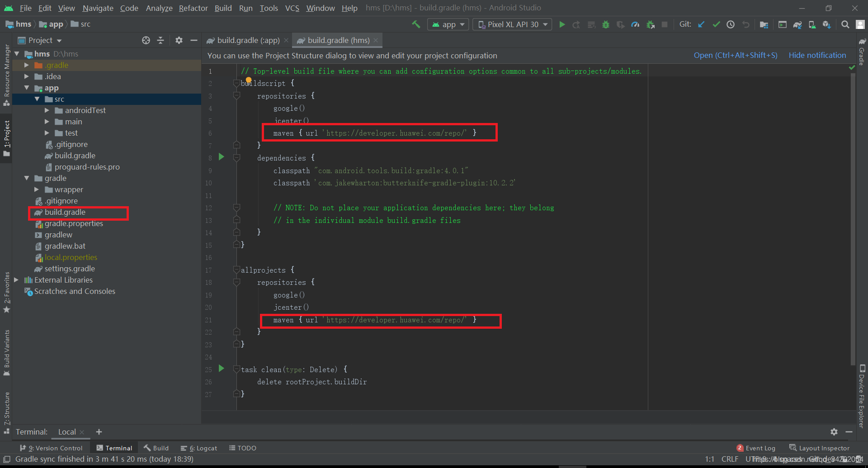Add a new terminal tab with plus icon
The width and height of the screenshot is (868, 468).
[99, 432]
